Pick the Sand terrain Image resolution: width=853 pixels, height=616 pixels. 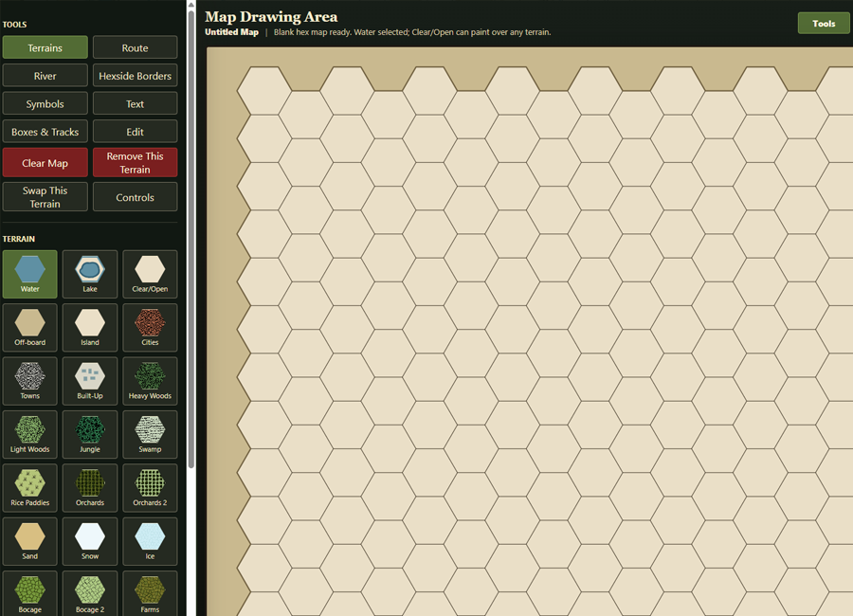[x=30, y=540]
